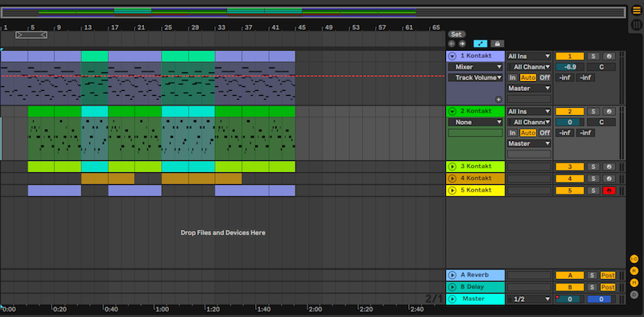Toggle Post button on B Delay

(x=608, y=287)
